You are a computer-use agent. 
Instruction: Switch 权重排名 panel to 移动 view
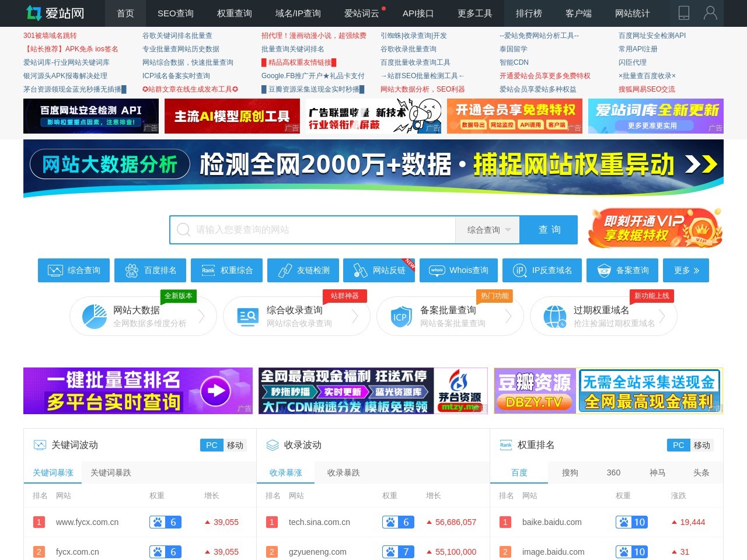pyautogui.click(x=703, y=445)
